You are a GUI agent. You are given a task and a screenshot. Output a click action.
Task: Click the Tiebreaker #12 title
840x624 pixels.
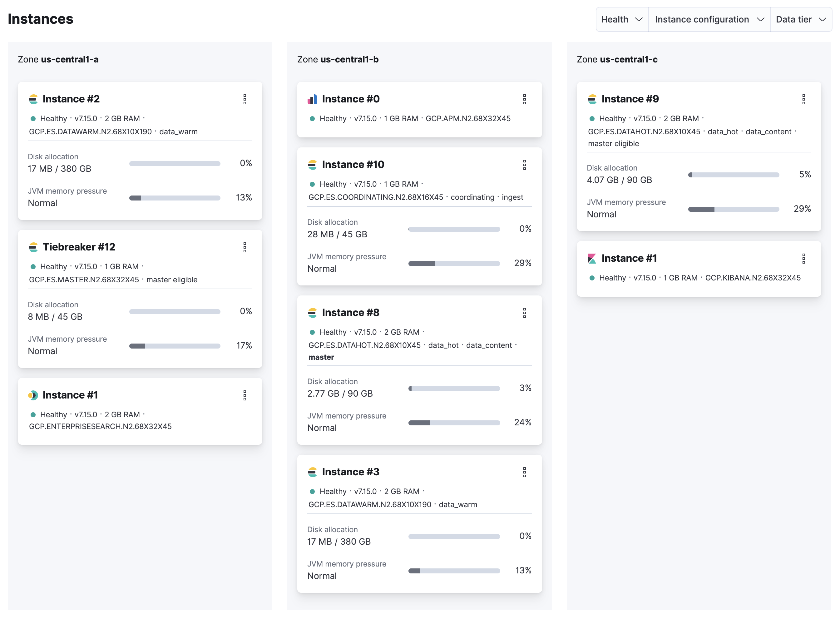point(79,247)
